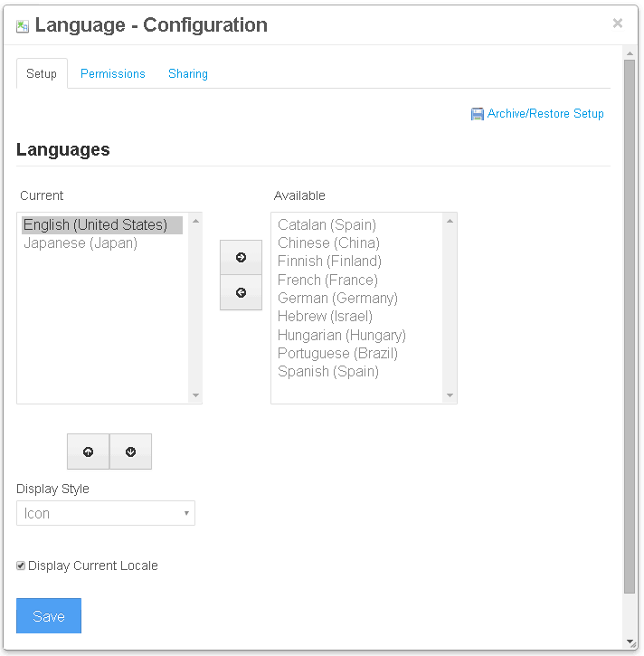The width and height of the screenshot is (644, 656).
Task: Select French (France) in Available list
Action: [x=327, y=280]
